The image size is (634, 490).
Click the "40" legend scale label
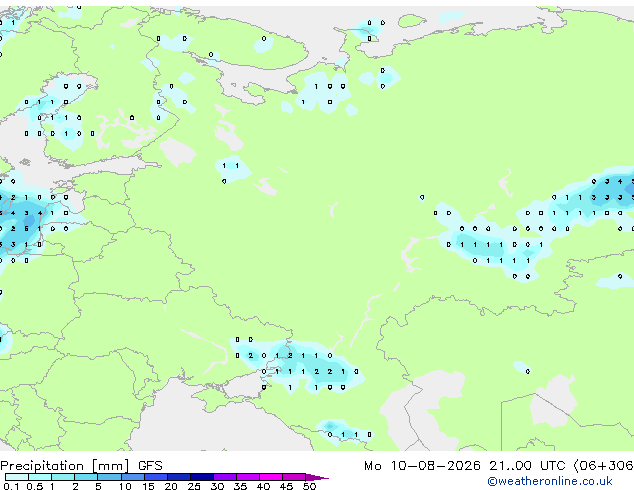(263, 486)
